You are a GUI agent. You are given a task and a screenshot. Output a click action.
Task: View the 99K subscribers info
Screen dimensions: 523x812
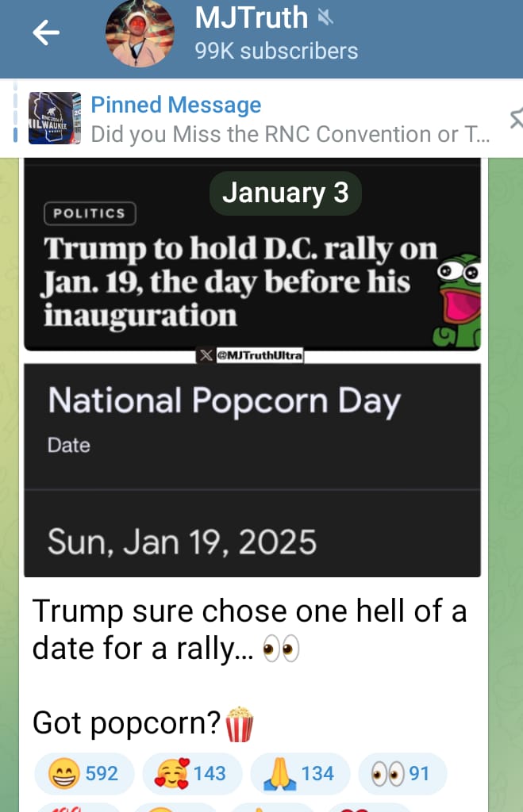point(276,52)
